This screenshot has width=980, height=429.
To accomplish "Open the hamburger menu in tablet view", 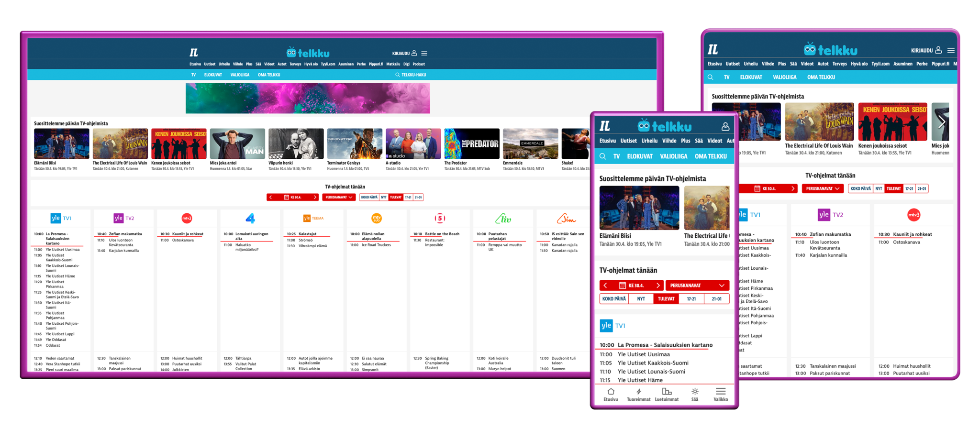I will 951,50.
